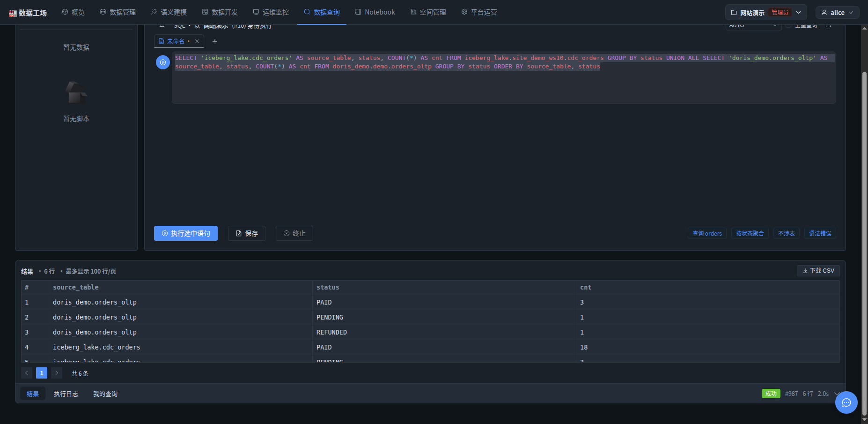Viewport: 868px width, 424px height.
Task: Select the 数据查询 menu item
Action: coord(322,12)
